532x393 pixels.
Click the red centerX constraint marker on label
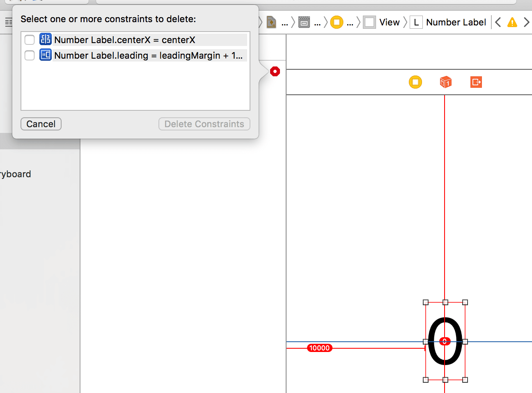click(445, 341)
